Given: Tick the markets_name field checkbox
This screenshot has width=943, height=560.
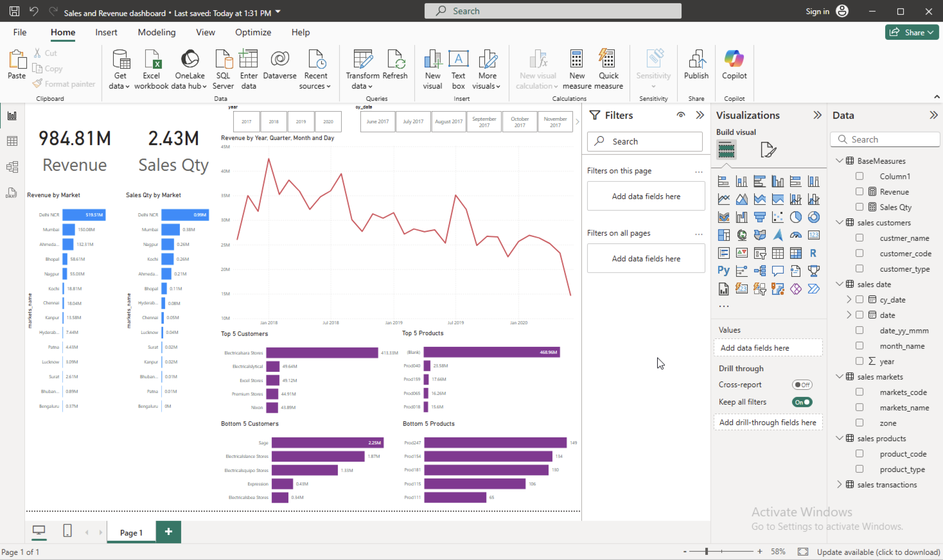Looking at the screenshot, I should coord(860,408).
